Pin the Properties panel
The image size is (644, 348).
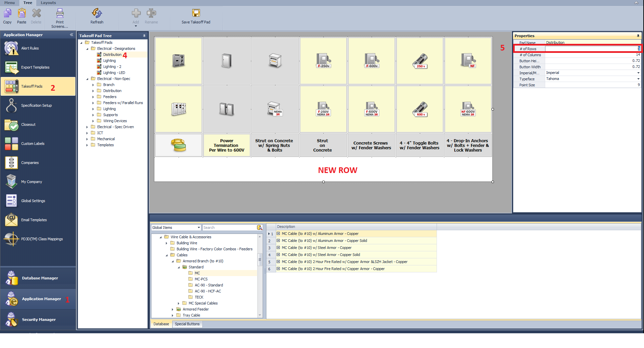pyautogui.click(x=638, y=36)
